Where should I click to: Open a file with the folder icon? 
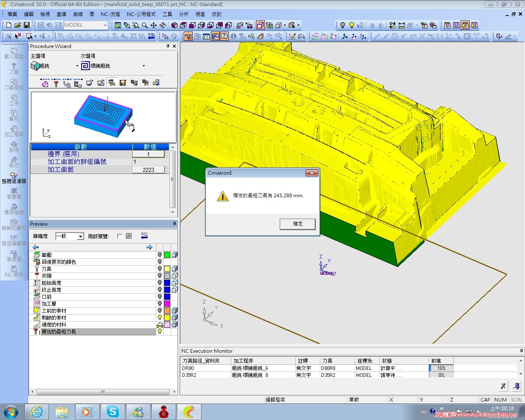tap(18, 25)
